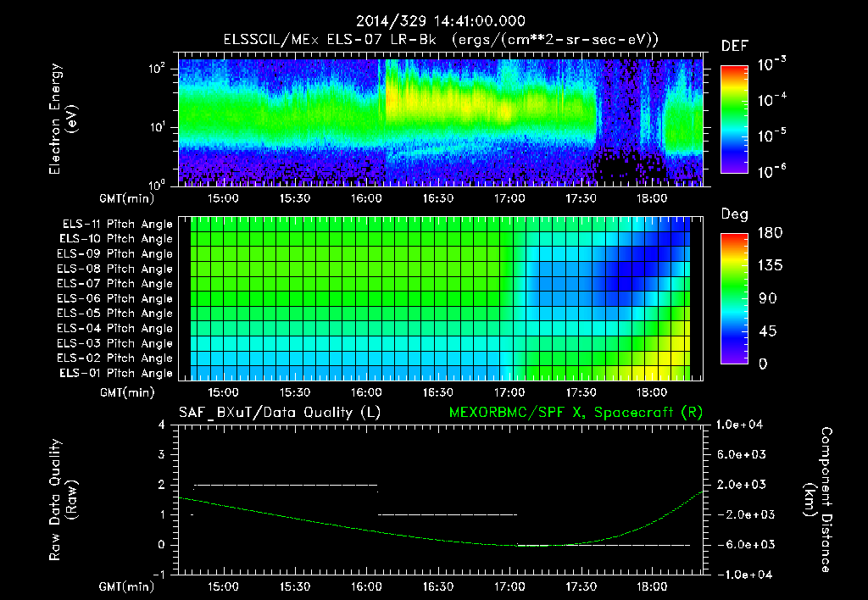
Task: Click the 1.0e+04 right axis value
Action: 739,425
